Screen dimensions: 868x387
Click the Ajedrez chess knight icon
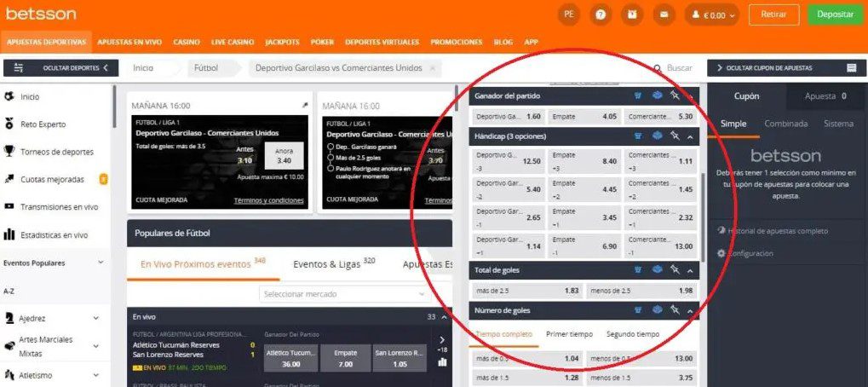pyautogui.click(x=9, y=318)
